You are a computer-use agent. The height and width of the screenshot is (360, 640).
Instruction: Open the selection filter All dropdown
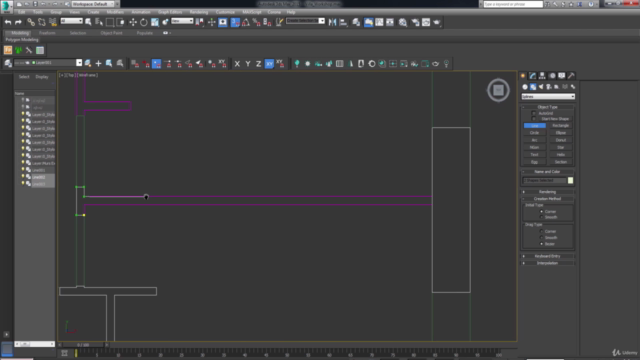coord(71,21)
